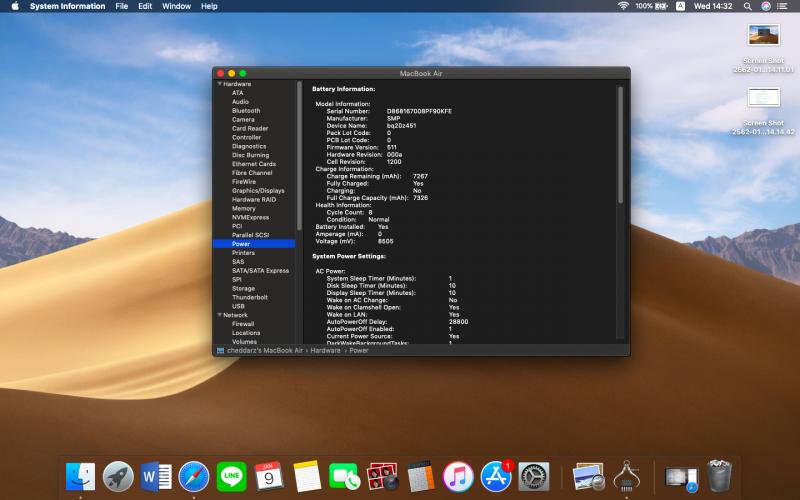The width and height of the screenshot is (800, 500).
Task: Open System Preferences from the dock
Action: coord(535,477)
